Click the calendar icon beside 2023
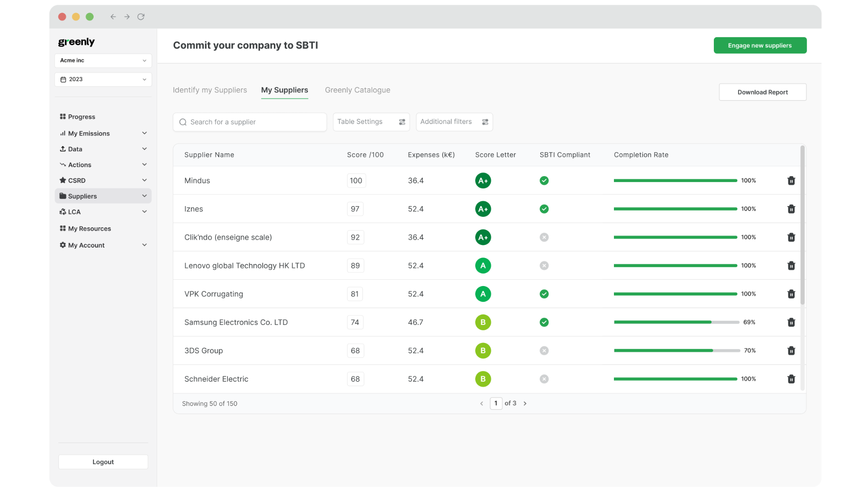The width and height of the screenshot is (868, 488). [63, 80]
